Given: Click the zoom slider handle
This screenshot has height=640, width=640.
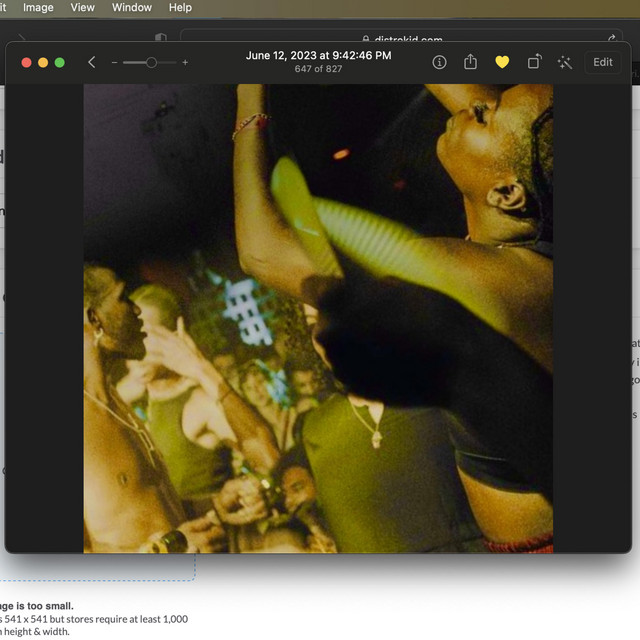Looking at the screenshot, I should coord(151,62).
